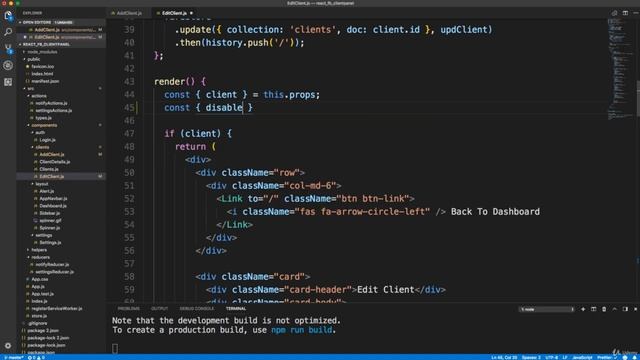
Task: Click the master git branch in the status bar
Action: click(13, 358)
